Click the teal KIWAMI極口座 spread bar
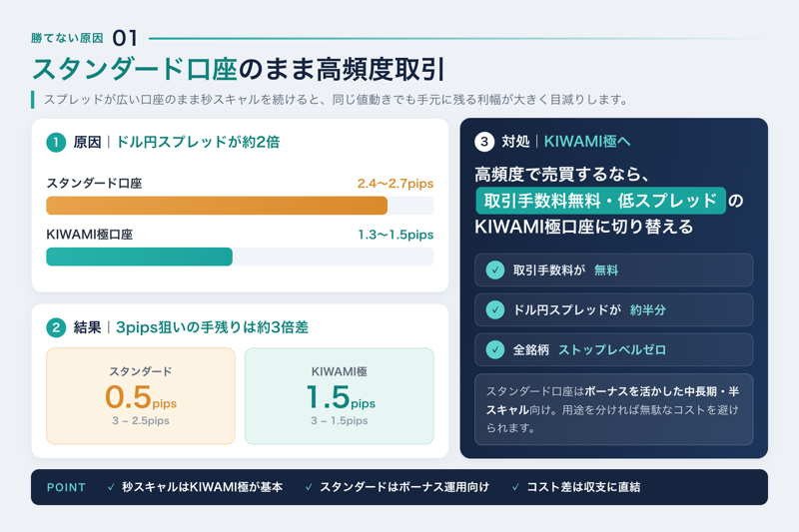 pyautogui.click(x=139, y=257)
